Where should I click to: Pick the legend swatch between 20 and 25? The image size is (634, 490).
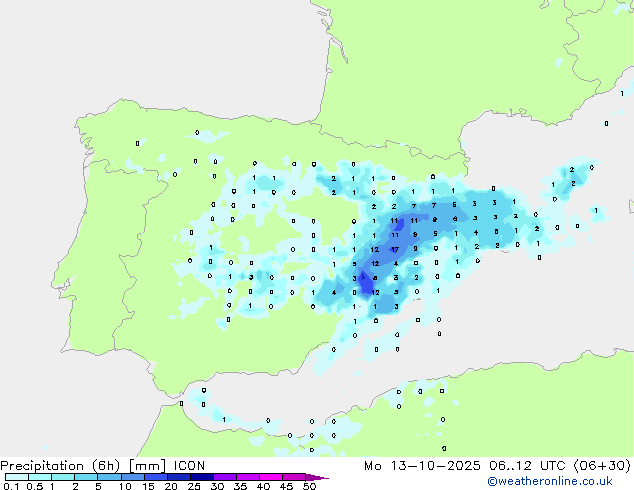(178, 477)
